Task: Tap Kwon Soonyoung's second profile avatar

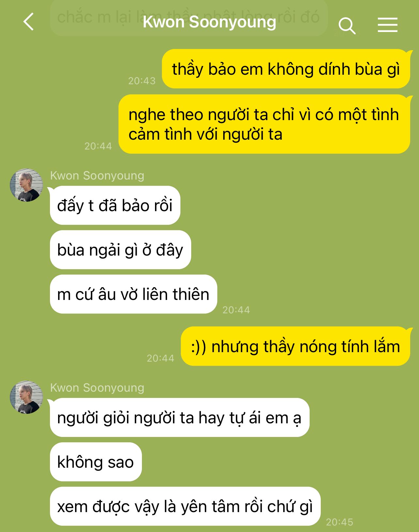Action: (26, 397)
